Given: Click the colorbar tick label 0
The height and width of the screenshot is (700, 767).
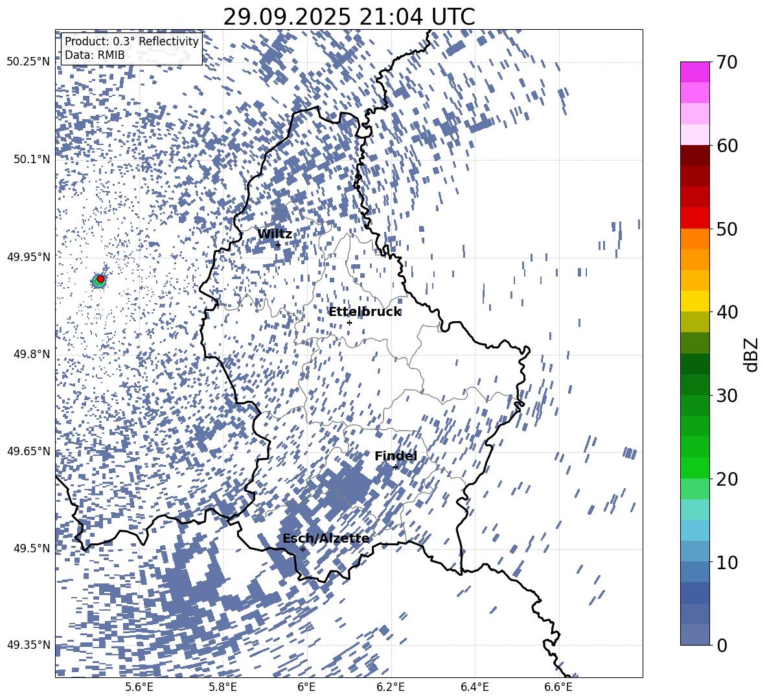Looking at the screenshot, I should (722, 645).
